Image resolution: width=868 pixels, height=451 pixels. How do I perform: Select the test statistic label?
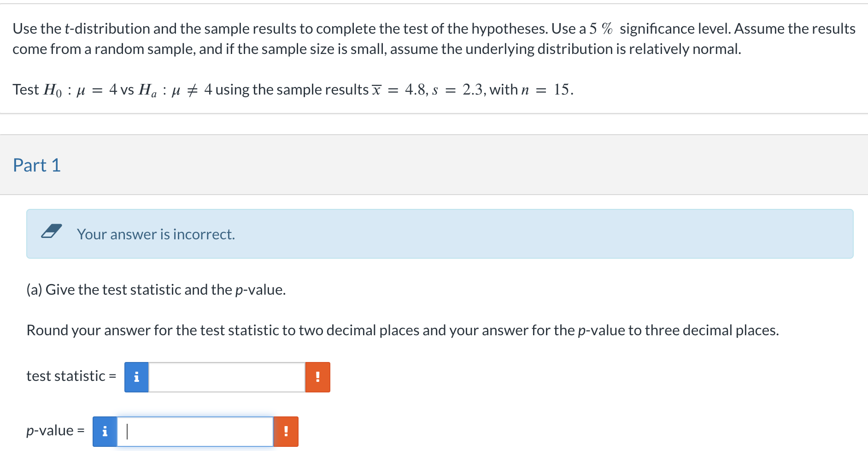coord(70,376)
